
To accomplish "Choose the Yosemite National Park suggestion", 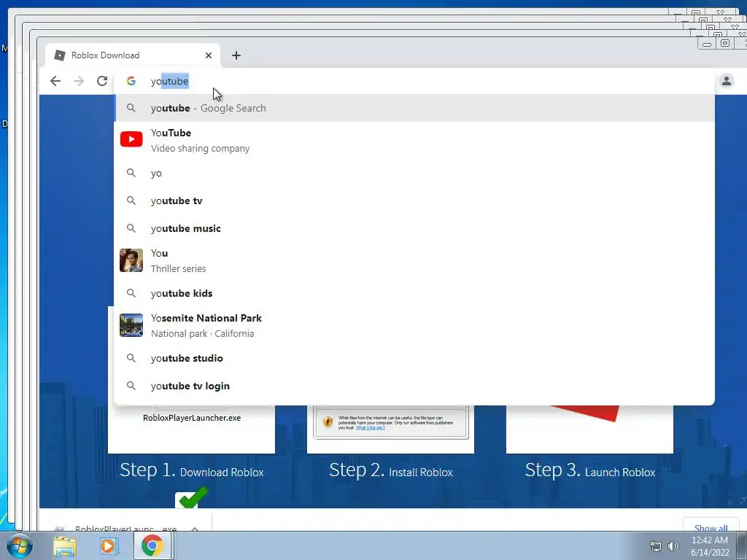I will coord(414,326).
